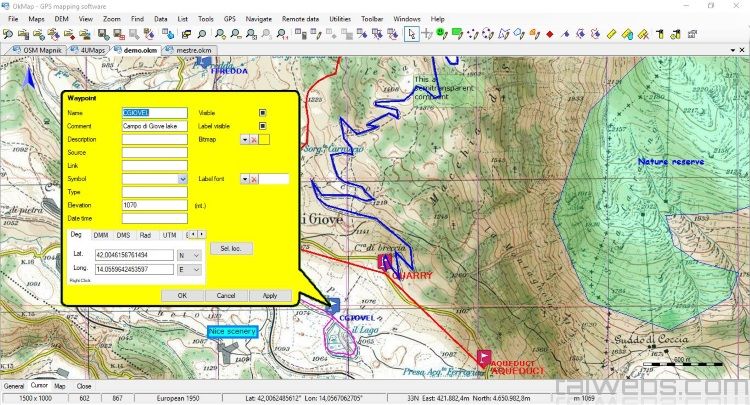Toggle the Visible checkbox
This screenshot has height=405, width=750.
pos(263,113)
